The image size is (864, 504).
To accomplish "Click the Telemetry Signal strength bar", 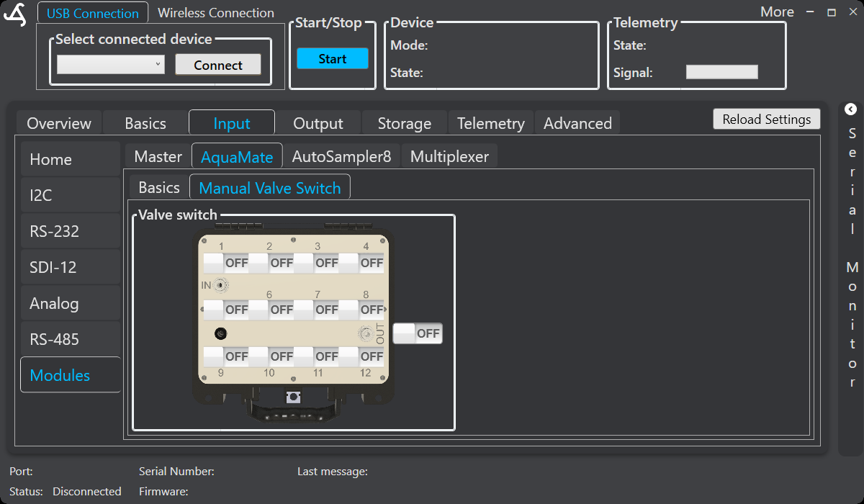I will [x=722, y=72].
